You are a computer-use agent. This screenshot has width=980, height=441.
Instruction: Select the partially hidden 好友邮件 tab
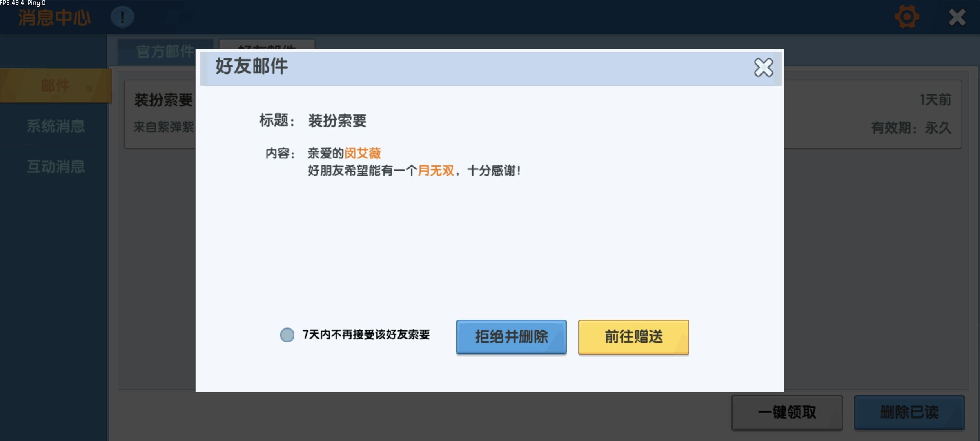(267, 45)
